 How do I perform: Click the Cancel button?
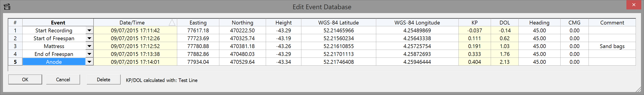tap(63, 80)
